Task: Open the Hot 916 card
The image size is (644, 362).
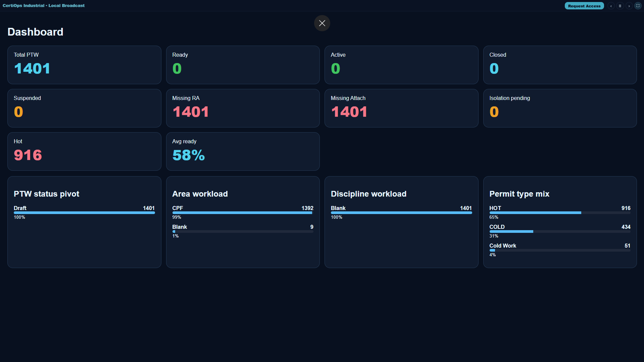Action: [84, 151]
